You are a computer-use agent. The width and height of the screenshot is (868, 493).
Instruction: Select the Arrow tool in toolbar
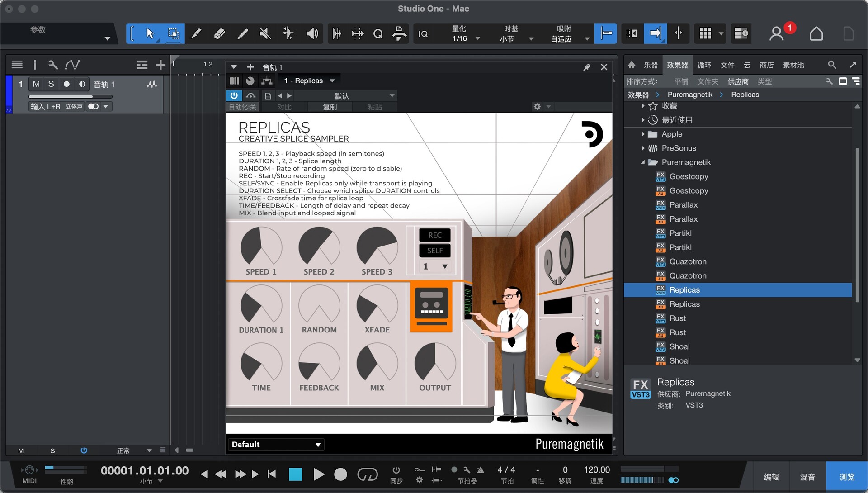point(150,33)
